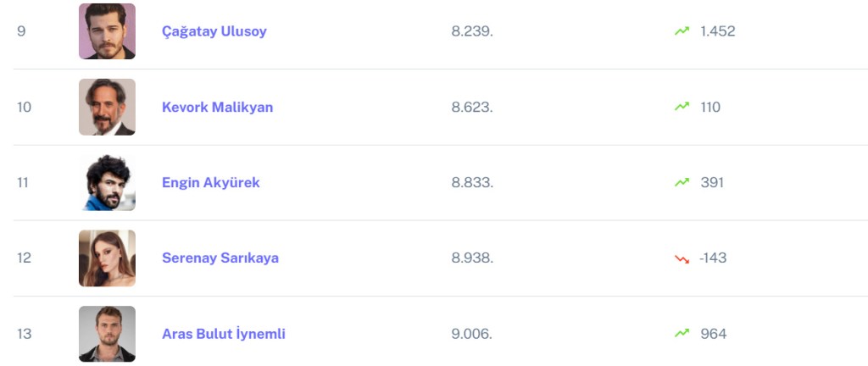Click the score value 8.938
Viewport: 868px width, 366px height.
(471, 258)
